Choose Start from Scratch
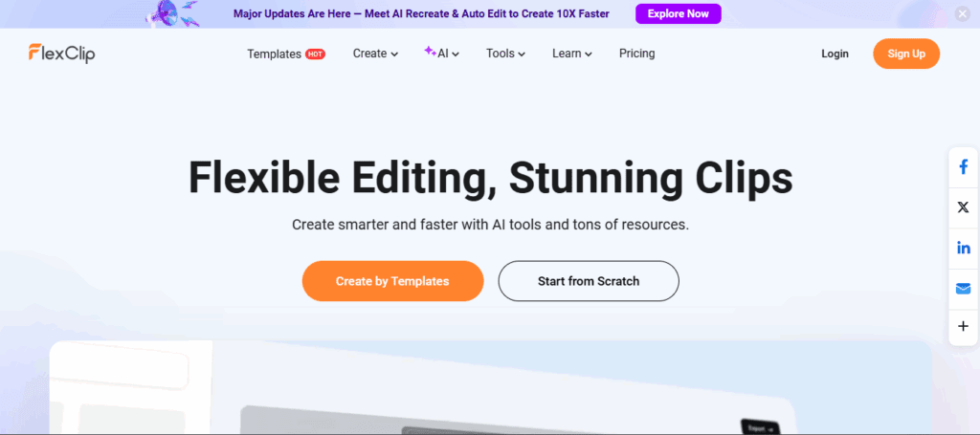This screenshot has height=435, width=980. click(589, 281)
